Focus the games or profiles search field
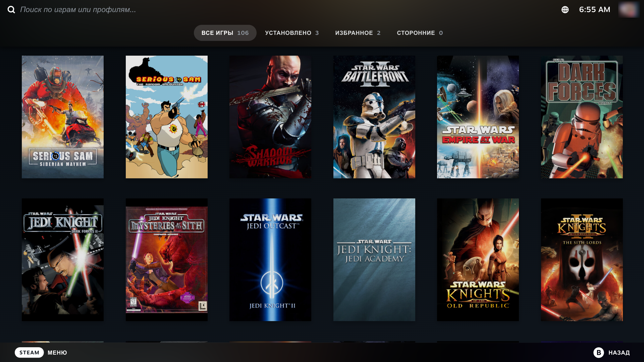Image resolution: width=644 pixels, height=362 pixels. [x=78, y=10]
